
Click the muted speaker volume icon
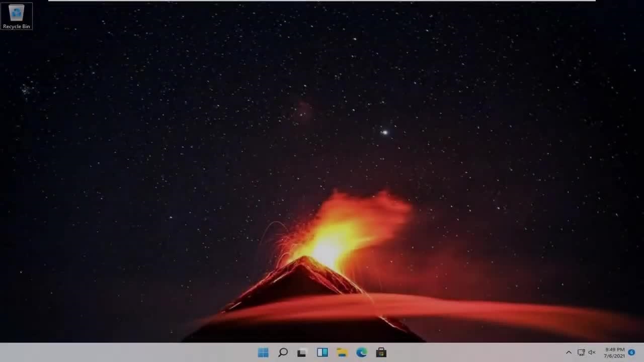592,352
